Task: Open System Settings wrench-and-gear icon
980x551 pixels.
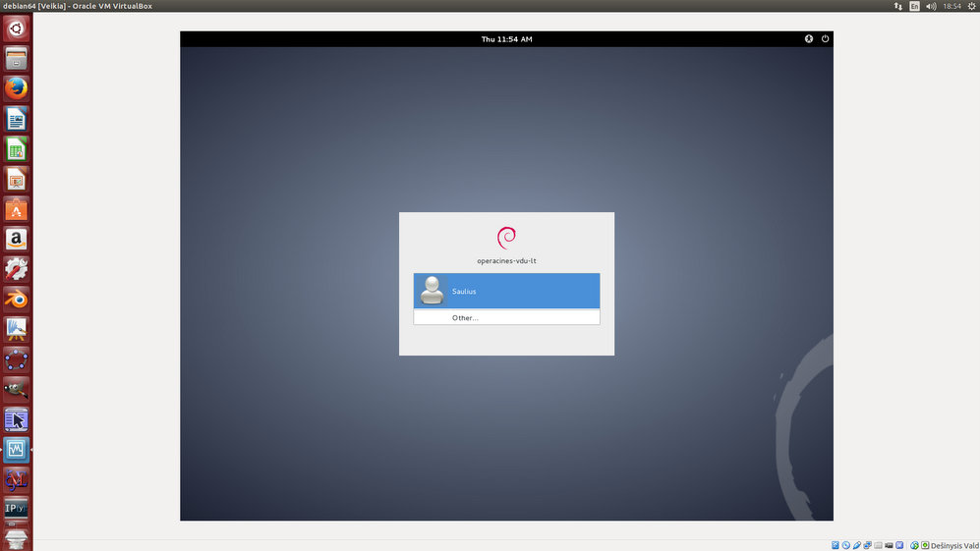Action: pyautogui.click(x=16, y=268)
